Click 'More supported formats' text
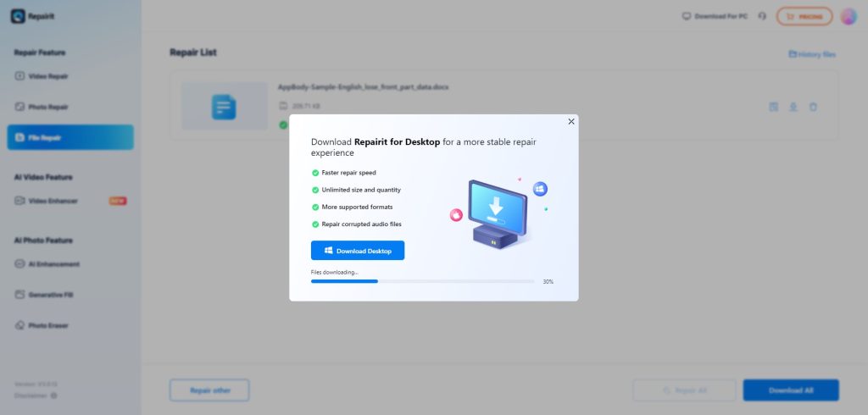 coord(357,207)
